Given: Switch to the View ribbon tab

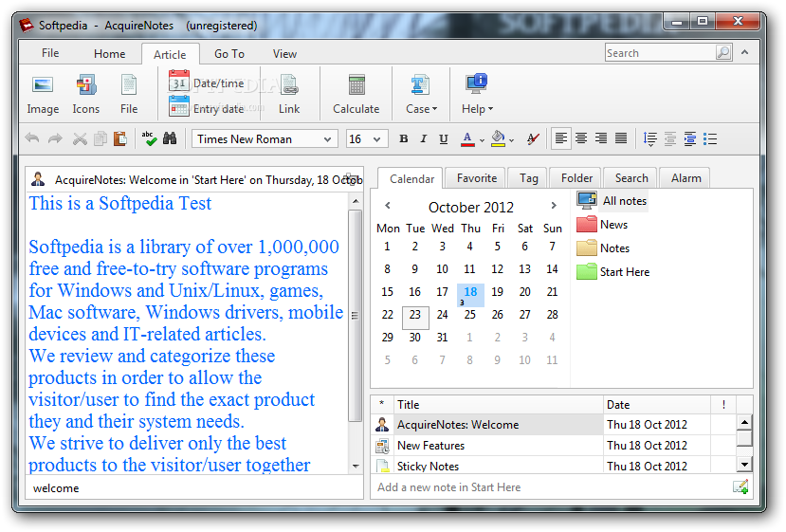Looking at the screenshot, I should (x=284, y=54).
